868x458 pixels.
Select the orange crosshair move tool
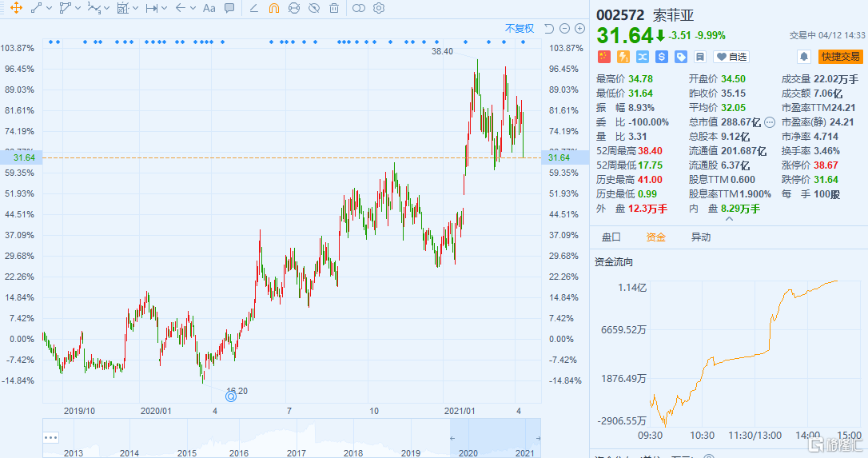16,8
